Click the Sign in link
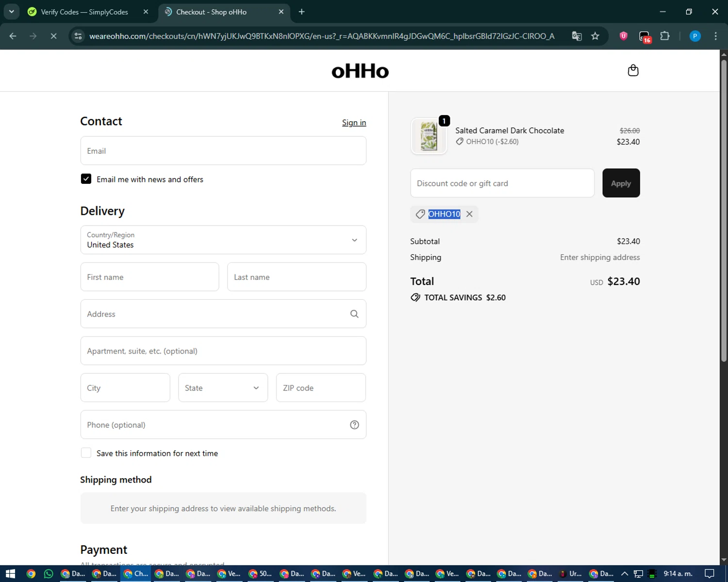 point(354,123)
